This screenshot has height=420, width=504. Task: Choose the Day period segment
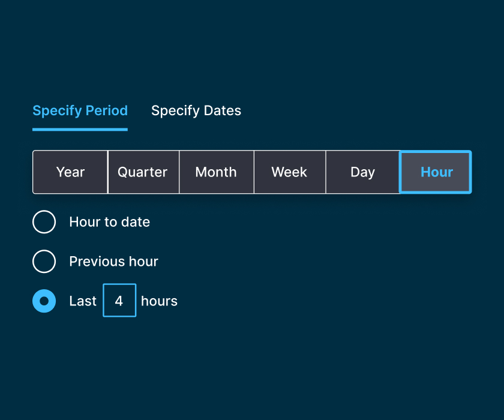point(362,172)
